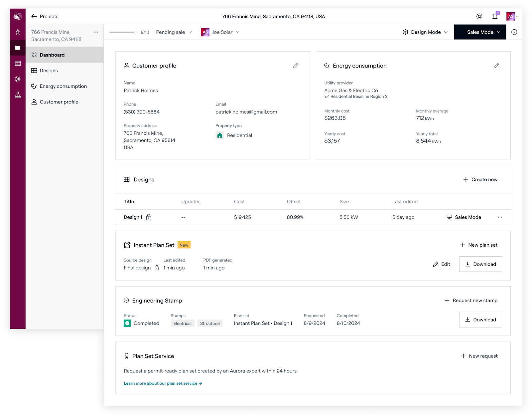Image resolution: width=532 pixels, height=417 pixels.
Task: Open the Joe Solar assignee dropdown
Action: (x=220, y=32)
